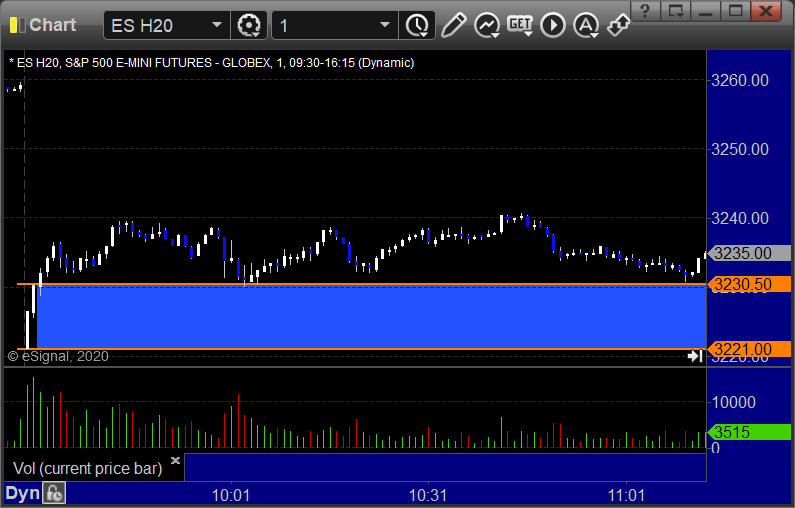Toggle the Dyn scaling lock icon

point(55,493)
